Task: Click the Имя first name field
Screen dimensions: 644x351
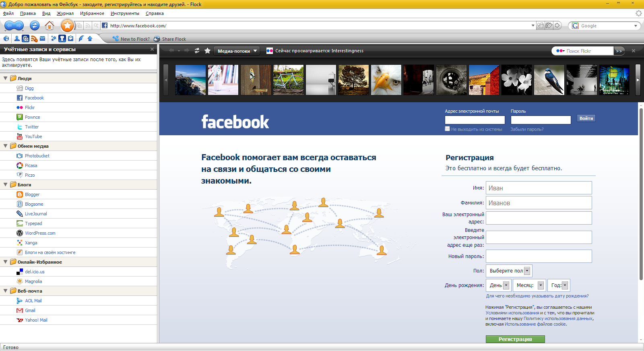Action: 539,188
